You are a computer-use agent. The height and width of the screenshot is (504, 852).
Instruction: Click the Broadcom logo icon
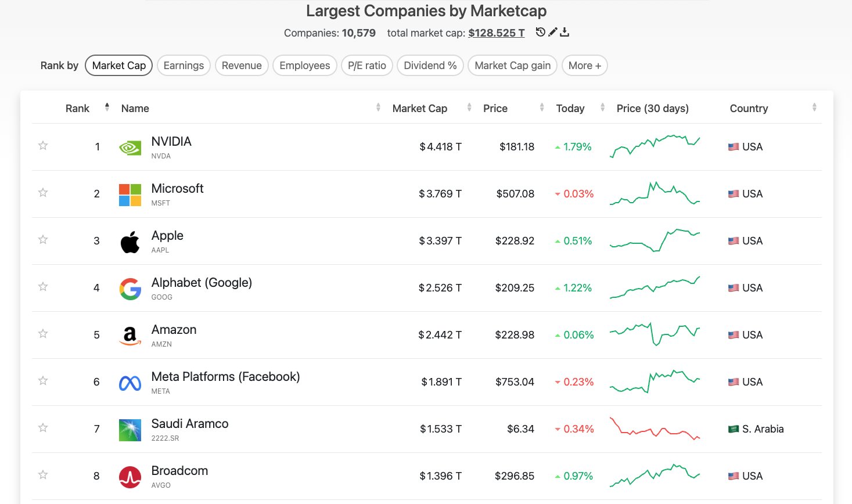point(130,477)
